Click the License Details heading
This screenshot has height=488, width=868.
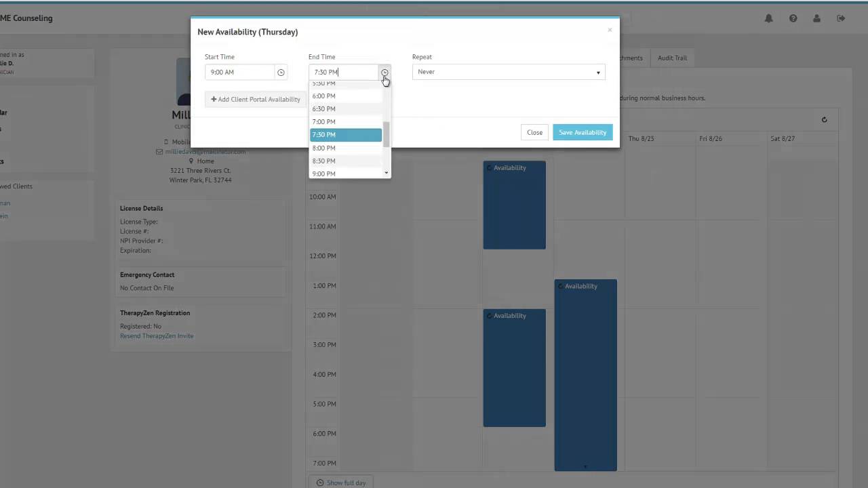click(142, 209)
